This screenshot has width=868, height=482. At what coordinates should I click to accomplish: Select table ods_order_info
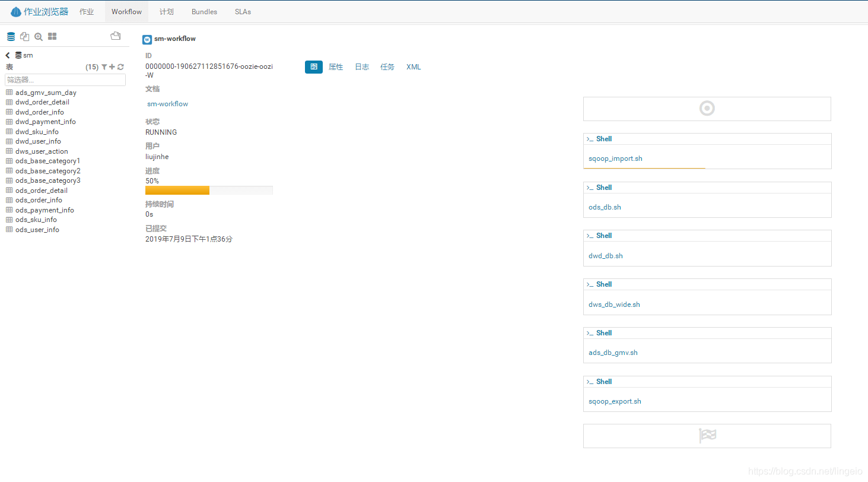click(39, 200)
